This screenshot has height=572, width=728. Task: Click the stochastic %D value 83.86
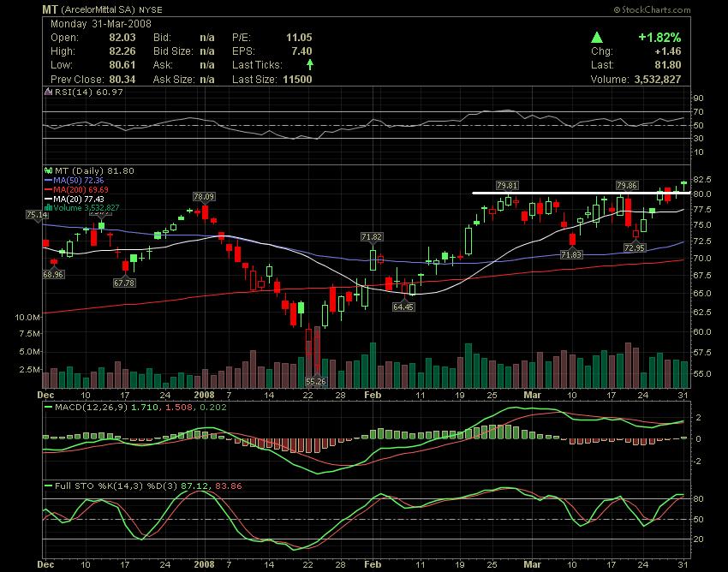click(x=229, y=486)
